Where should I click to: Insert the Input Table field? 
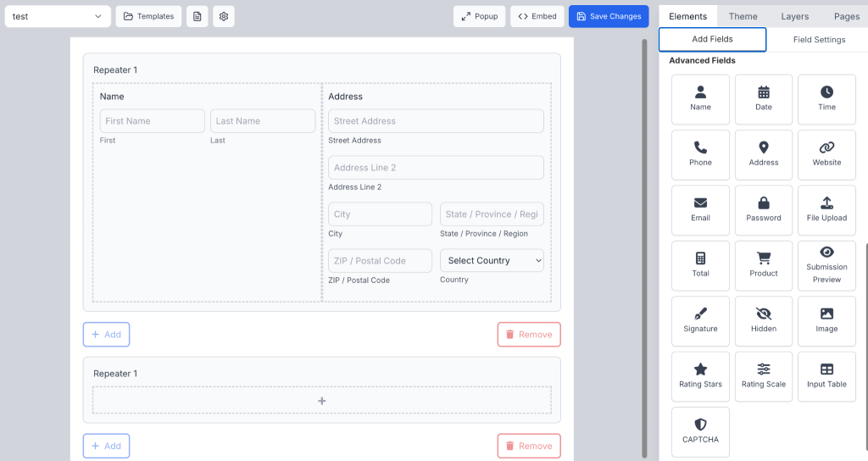click(x=826, y=375)
